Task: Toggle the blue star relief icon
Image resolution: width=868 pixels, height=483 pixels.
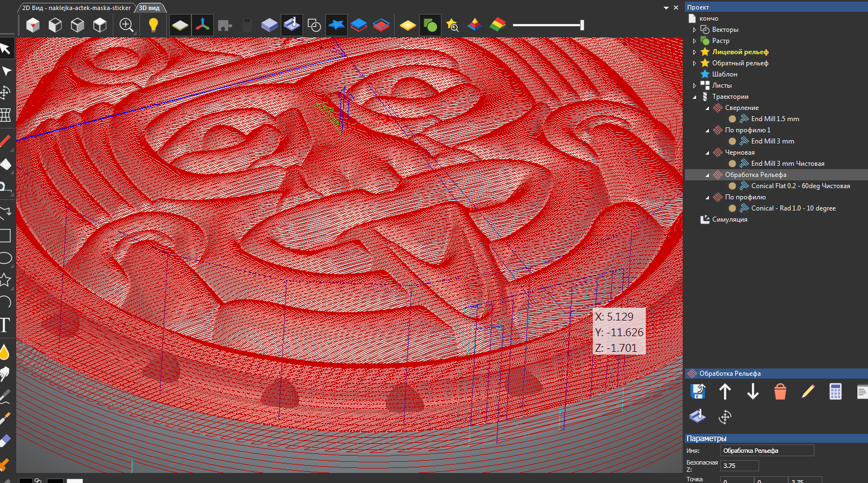Action: [336, 25]
